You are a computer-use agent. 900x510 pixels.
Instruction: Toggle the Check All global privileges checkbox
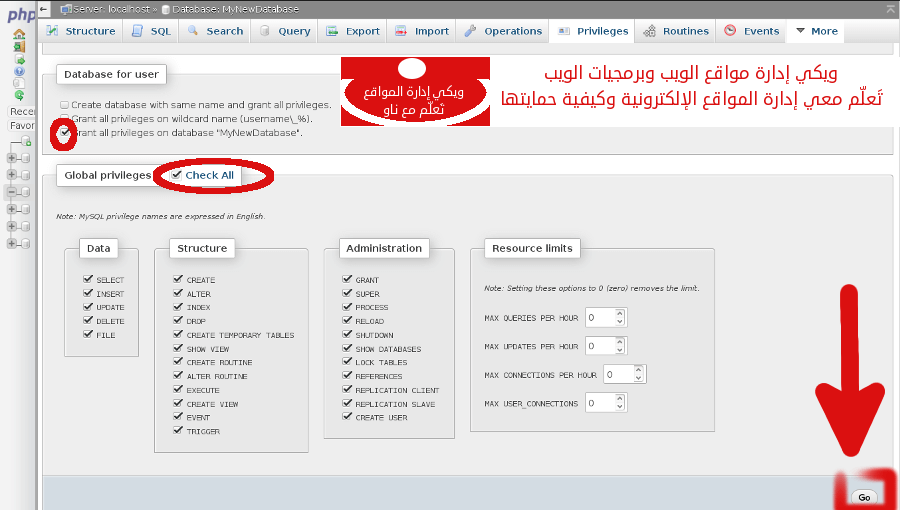tap(177, 175)
